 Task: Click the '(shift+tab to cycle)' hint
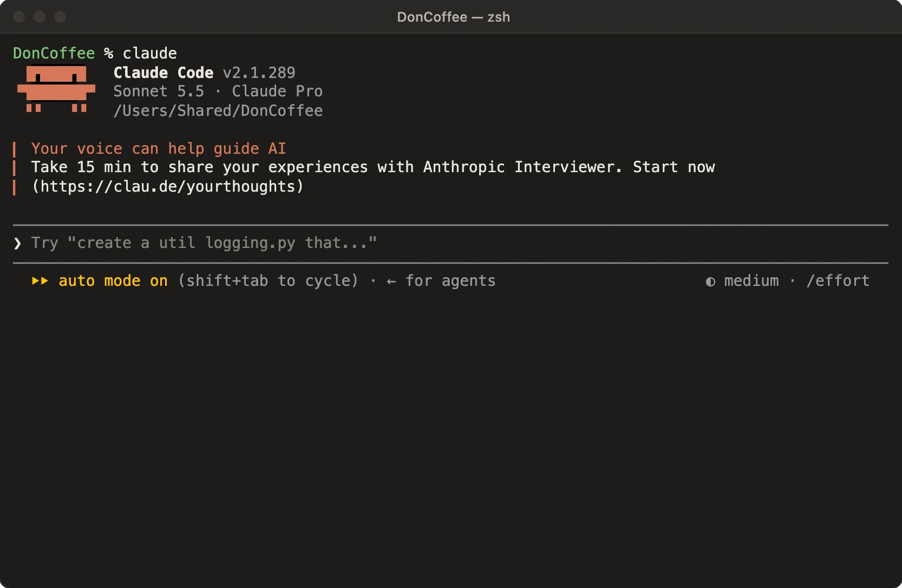(x=268, y=280)
